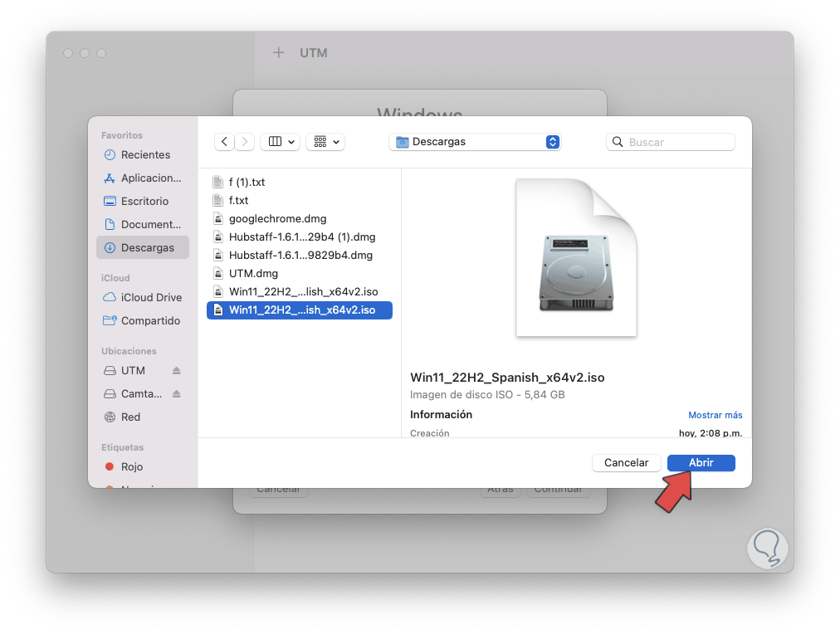The height and width of the screenshot is (634, 840).
Task: Click the UTM drive icon in sidebar
Action: coord(110,371)
